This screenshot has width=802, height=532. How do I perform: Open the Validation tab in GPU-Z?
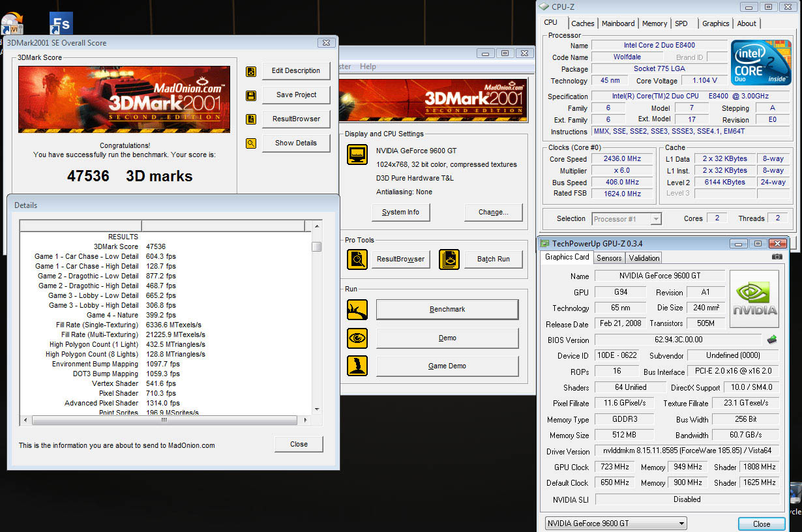click(x=644, y=258)
